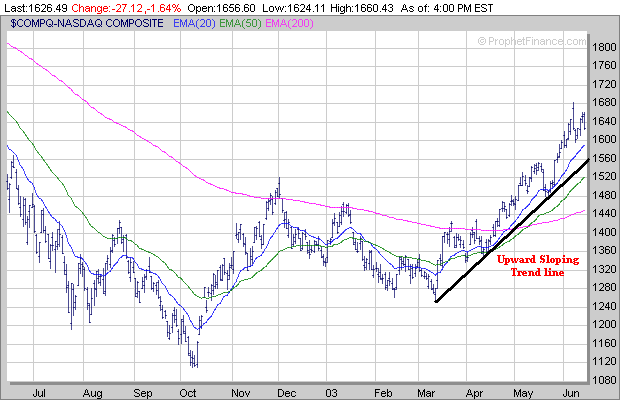The image size is (620, 400).
Task: Click the Jul month label
Action: coord(39,393)
